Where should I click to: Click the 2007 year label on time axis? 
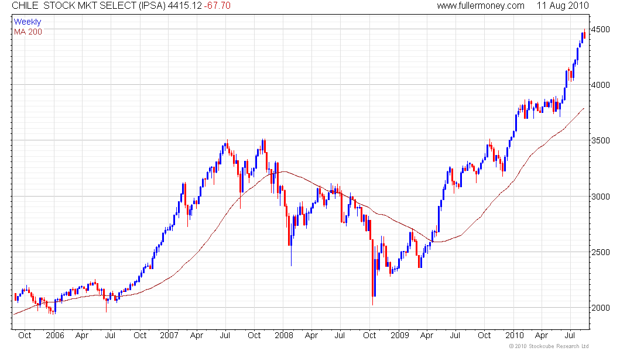pos(169,335)
